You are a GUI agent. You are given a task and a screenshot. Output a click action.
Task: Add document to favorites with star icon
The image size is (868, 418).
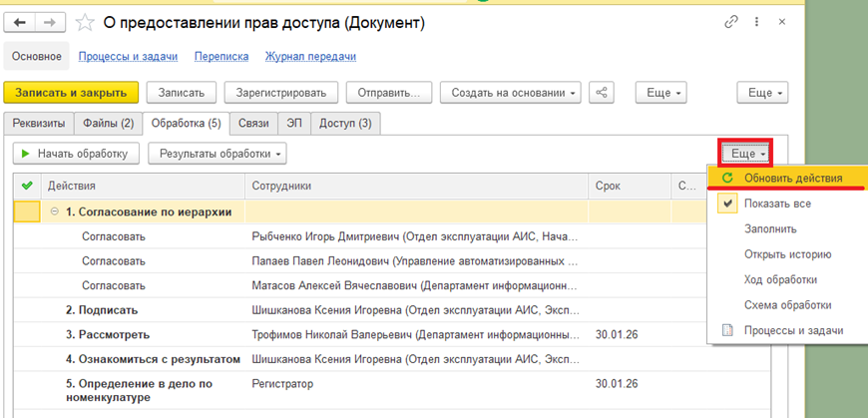click(86, 22)
